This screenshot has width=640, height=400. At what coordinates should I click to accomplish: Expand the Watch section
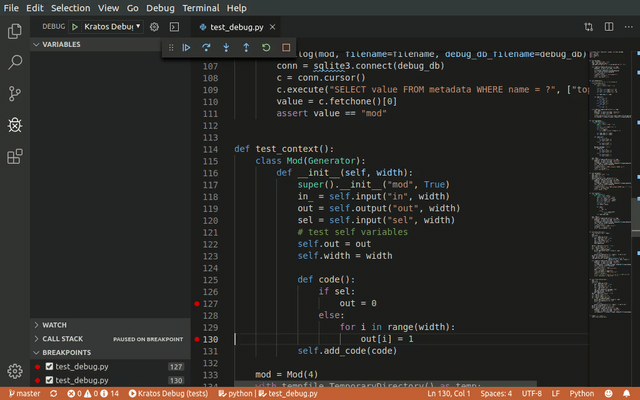(55, 325)
